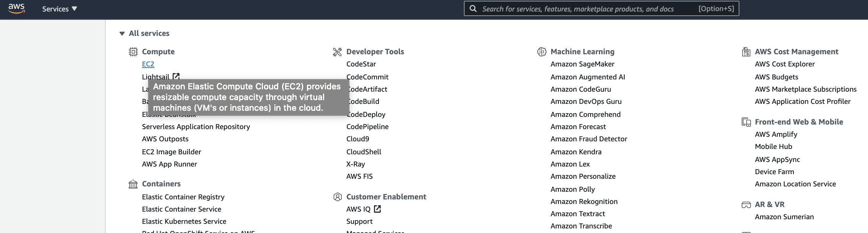The width and height of the screenshot is (868, 233).
Task: Click the Front-end Web & Mobile icon
Action: tap(746, 122)
